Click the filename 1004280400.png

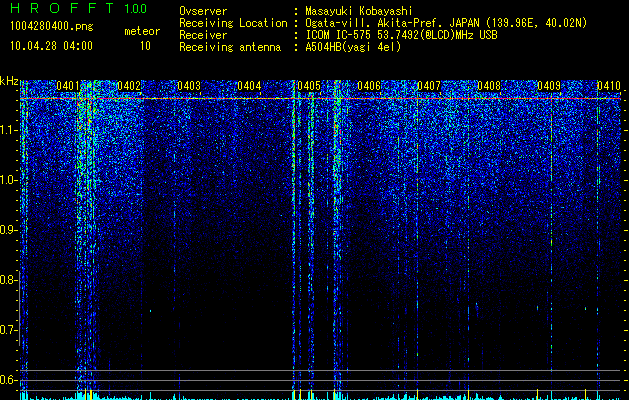point(52,26)
